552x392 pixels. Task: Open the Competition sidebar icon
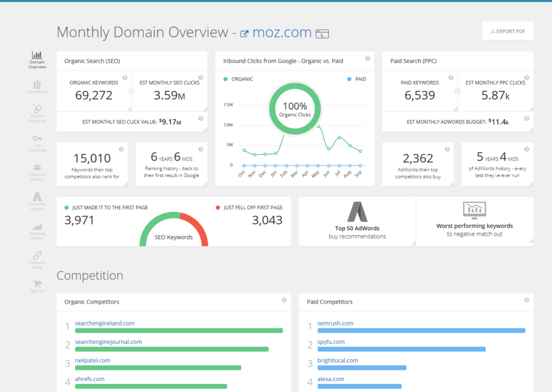pos(37,86)
